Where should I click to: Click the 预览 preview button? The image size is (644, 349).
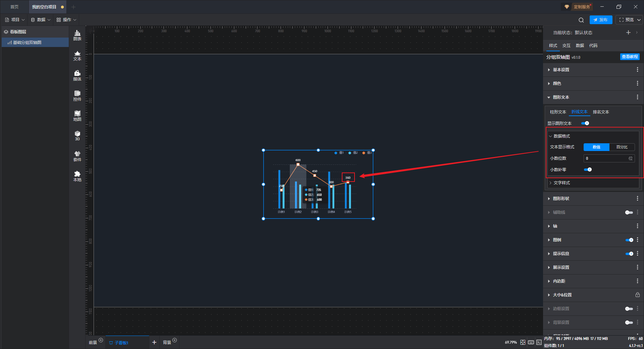[626, 20]
